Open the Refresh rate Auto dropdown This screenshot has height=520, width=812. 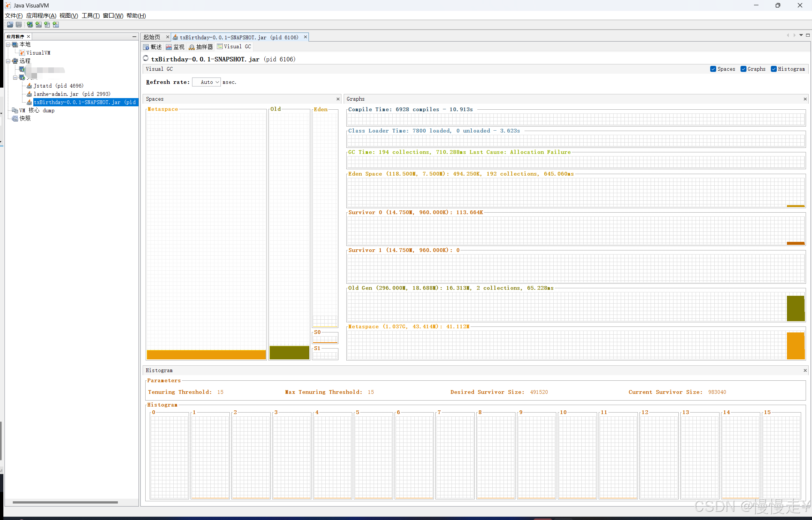pos(206,82)
